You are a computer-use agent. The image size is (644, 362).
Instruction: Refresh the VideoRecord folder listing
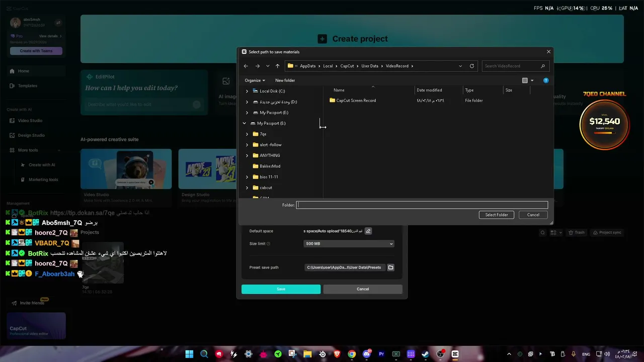tap(472, 66)
